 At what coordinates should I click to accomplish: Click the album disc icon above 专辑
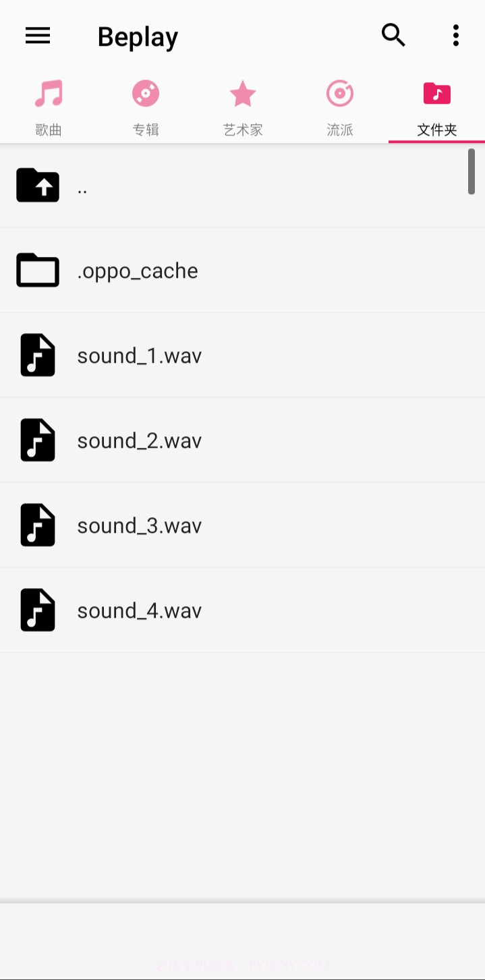(145, 93)
